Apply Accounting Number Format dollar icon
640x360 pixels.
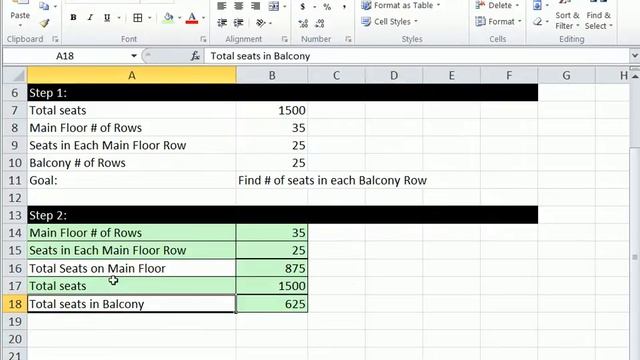(302, 7)
